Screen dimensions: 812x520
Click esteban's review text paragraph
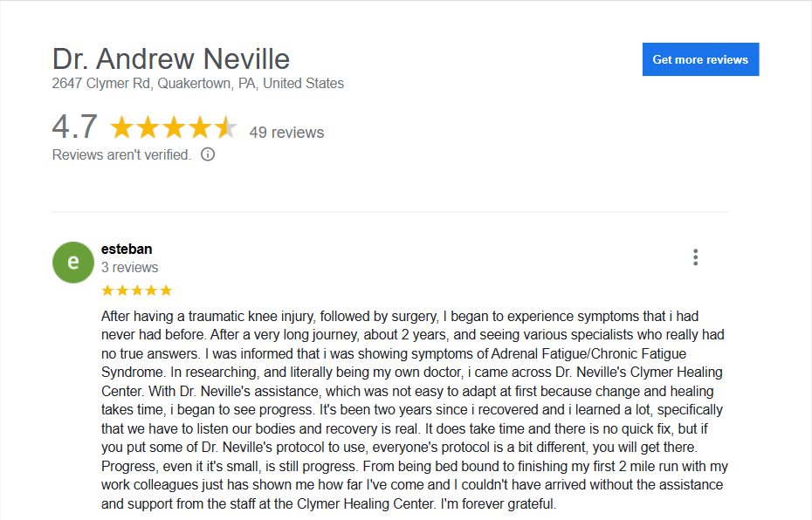[x=414, y=410]
